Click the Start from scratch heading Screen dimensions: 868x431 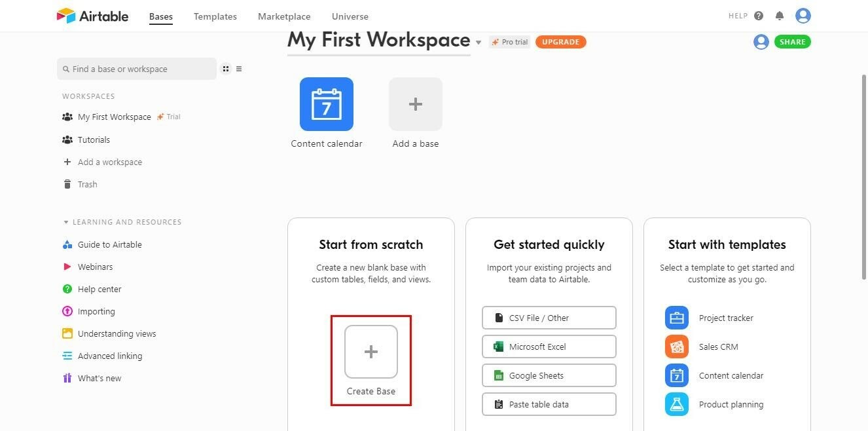coord(371,244)
